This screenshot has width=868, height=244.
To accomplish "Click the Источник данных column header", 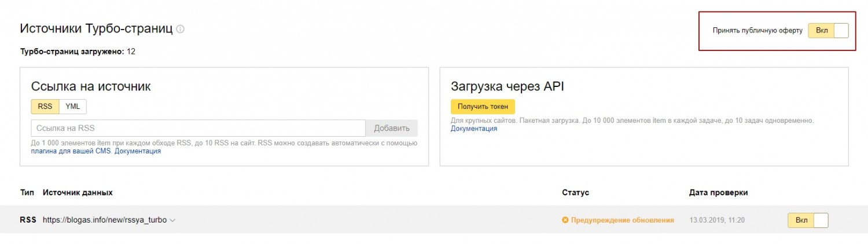I will (x=78, y=192).
